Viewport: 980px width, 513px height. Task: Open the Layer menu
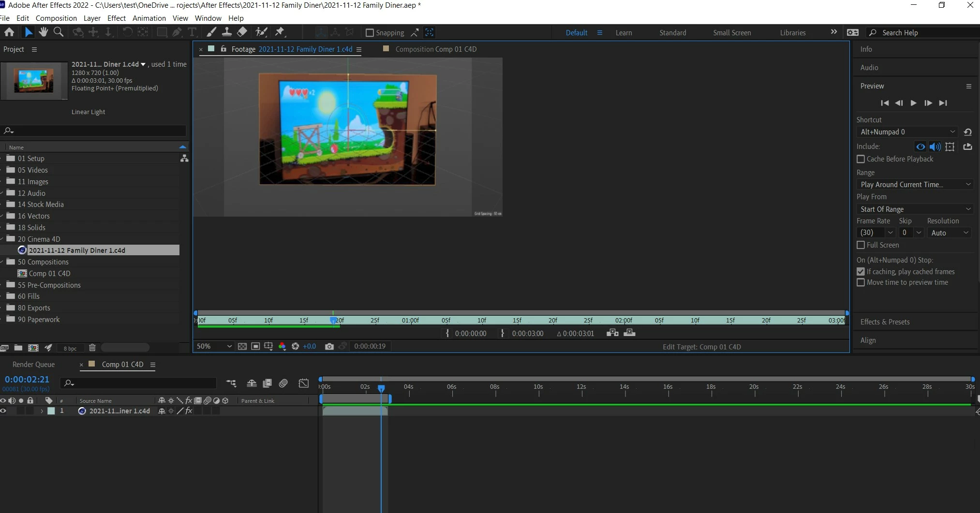click(x=92, y=18)
